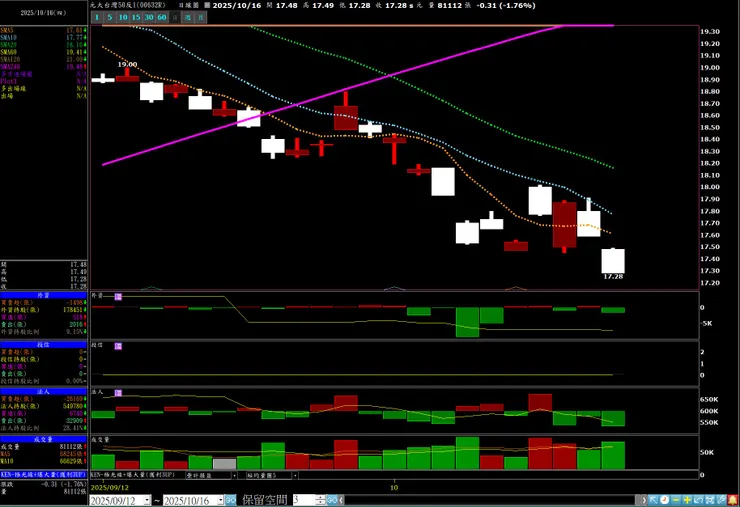The width and height of the screenshot is (740, 507).
Task: Click the 保留空間 value field showing 3
Action: (303, 500)
